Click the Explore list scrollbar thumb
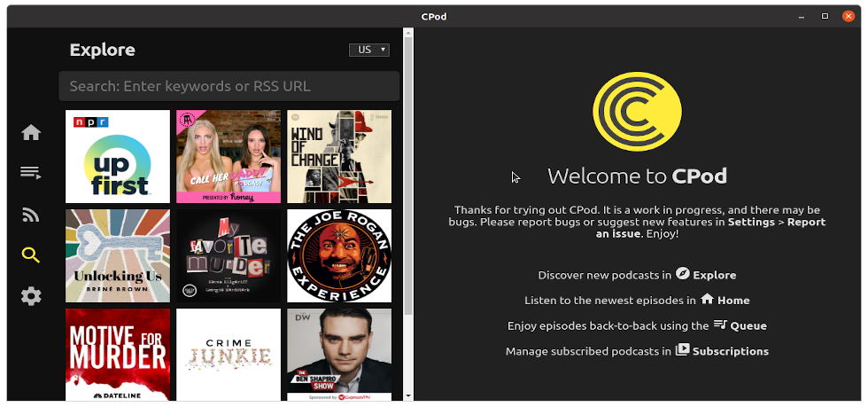Screen dimensions: 868x407 click(408, 176)
